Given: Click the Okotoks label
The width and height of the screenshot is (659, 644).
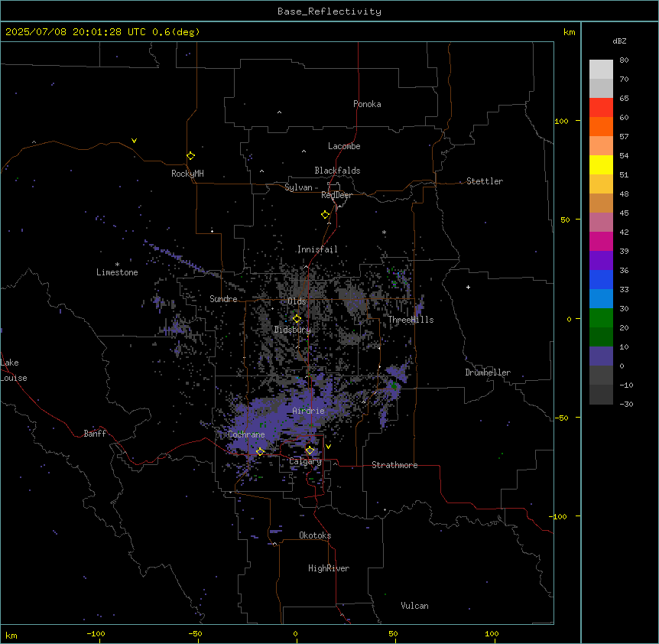Looking at the screenshot, I should coord(315,535).
